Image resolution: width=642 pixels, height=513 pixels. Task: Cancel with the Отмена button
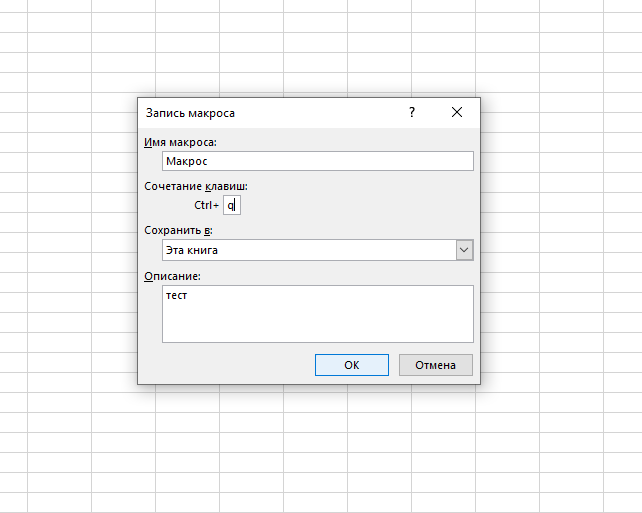(436, 365)
